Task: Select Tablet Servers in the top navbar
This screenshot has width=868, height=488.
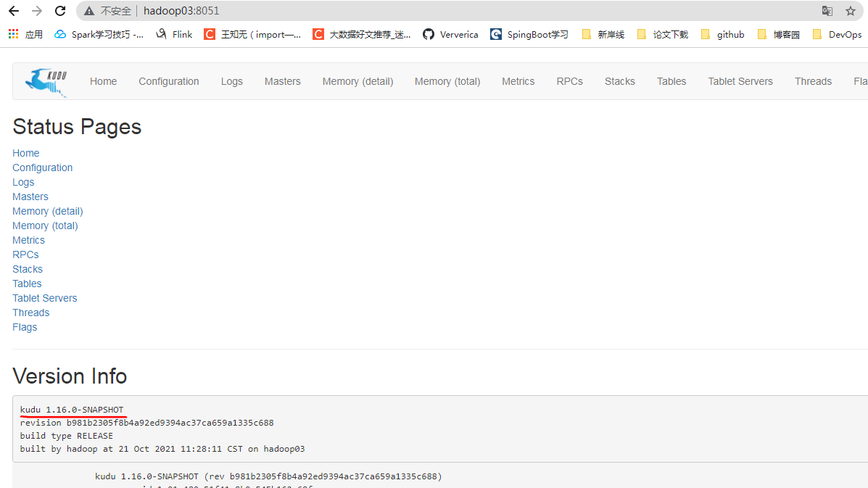Action: coord(740,81)
